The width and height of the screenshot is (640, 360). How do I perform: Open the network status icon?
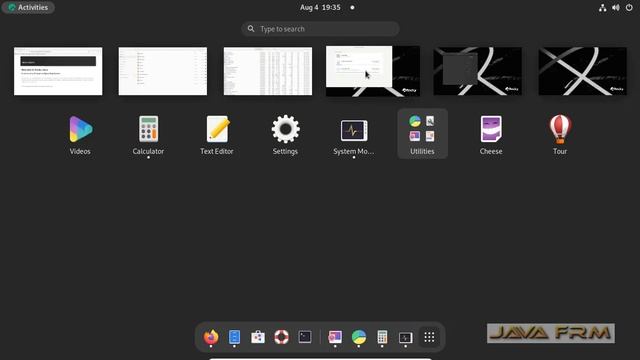(602, 7)
